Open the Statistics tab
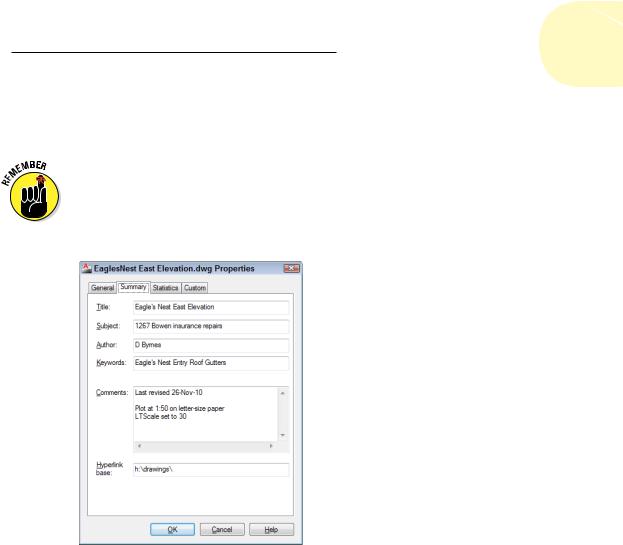Screen dimensions: 623x545 click(x=165, y=288)
